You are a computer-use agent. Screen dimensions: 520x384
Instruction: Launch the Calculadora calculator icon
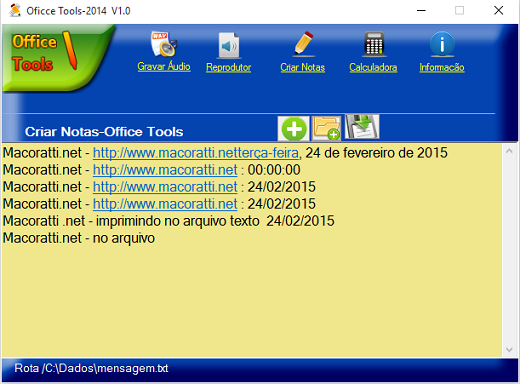pos(374,44)
